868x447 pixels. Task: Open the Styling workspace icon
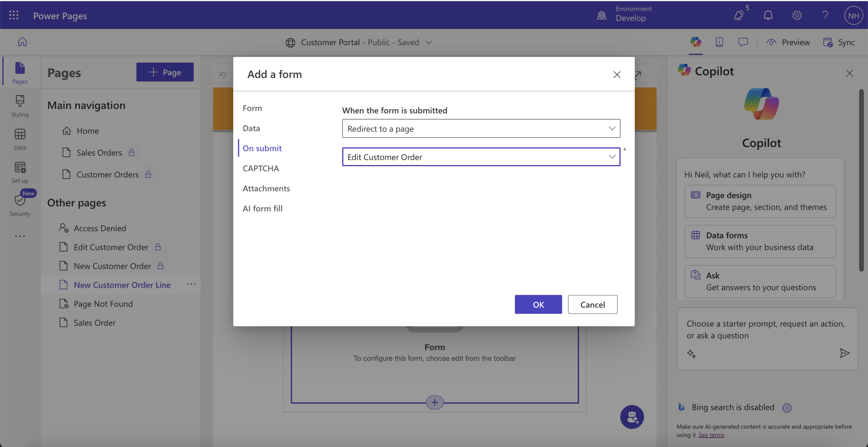pos(20,106)
